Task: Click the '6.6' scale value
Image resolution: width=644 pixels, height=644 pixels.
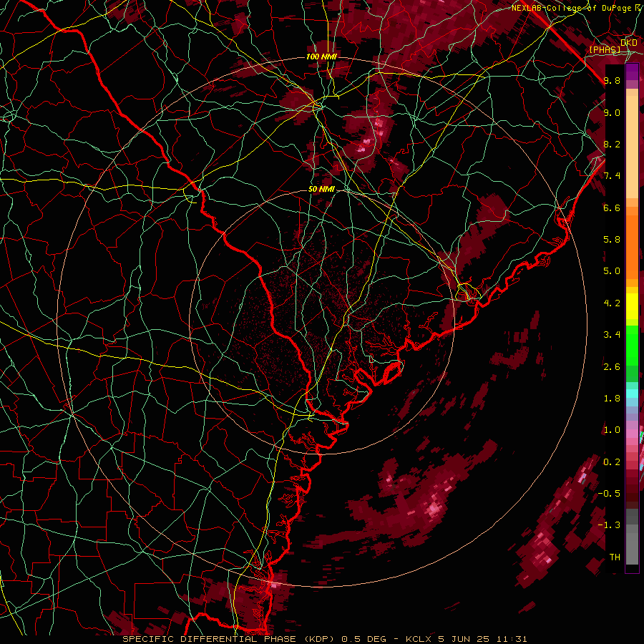Action: 612,208
